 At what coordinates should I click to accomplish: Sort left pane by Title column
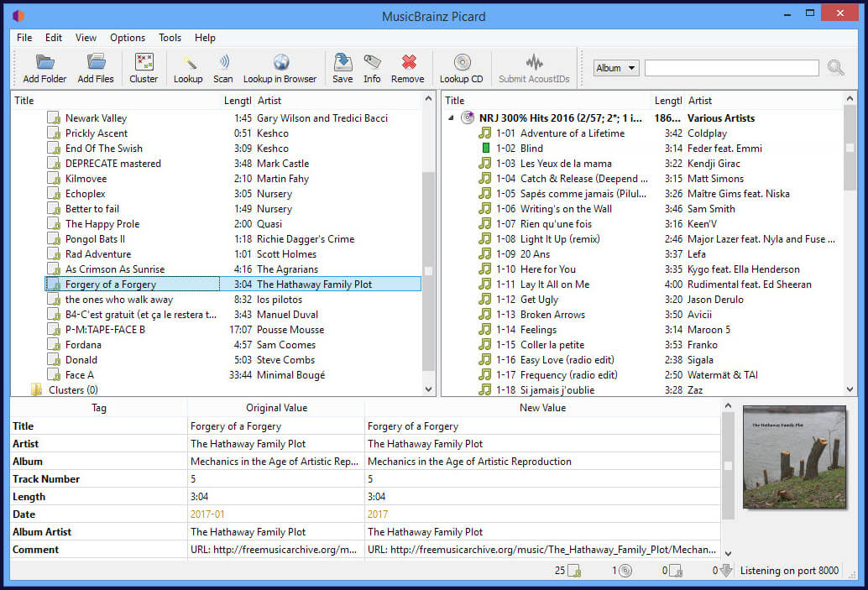tap(116, 101)
